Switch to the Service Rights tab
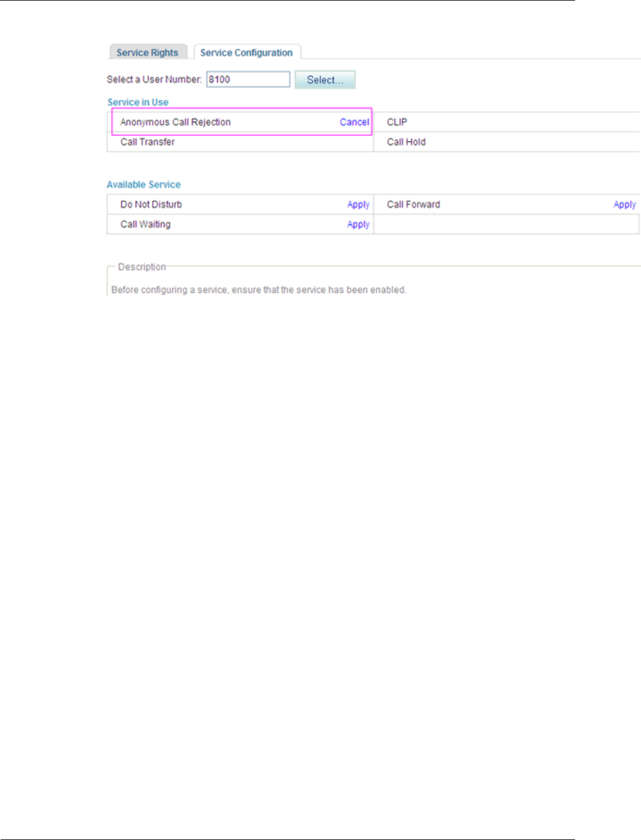The image size is (641, 840). (x=148, y=52)
